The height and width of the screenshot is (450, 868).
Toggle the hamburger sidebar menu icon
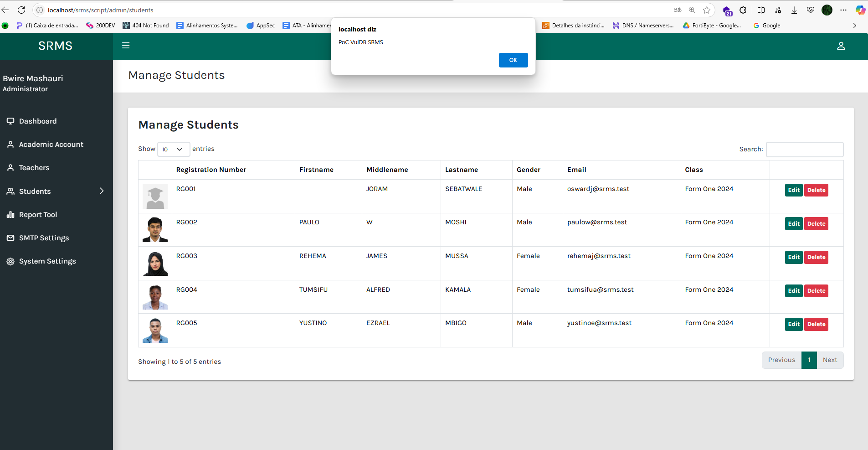click(126, 46)
